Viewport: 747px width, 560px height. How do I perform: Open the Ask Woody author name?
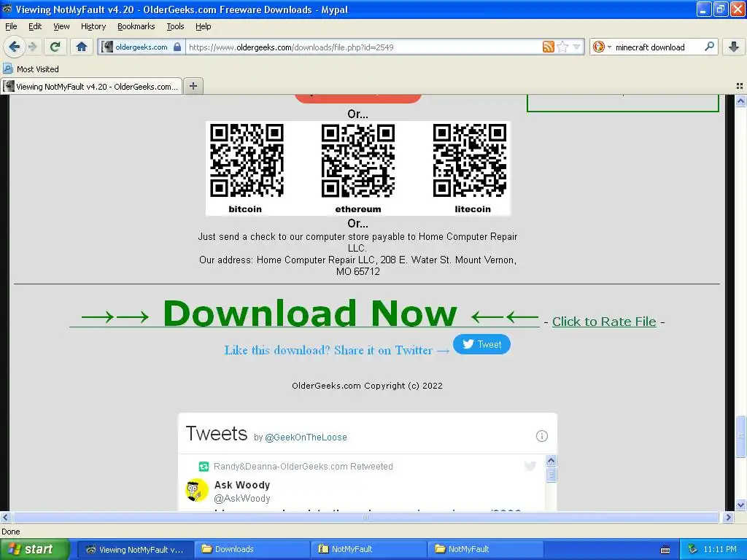[242, 485]
